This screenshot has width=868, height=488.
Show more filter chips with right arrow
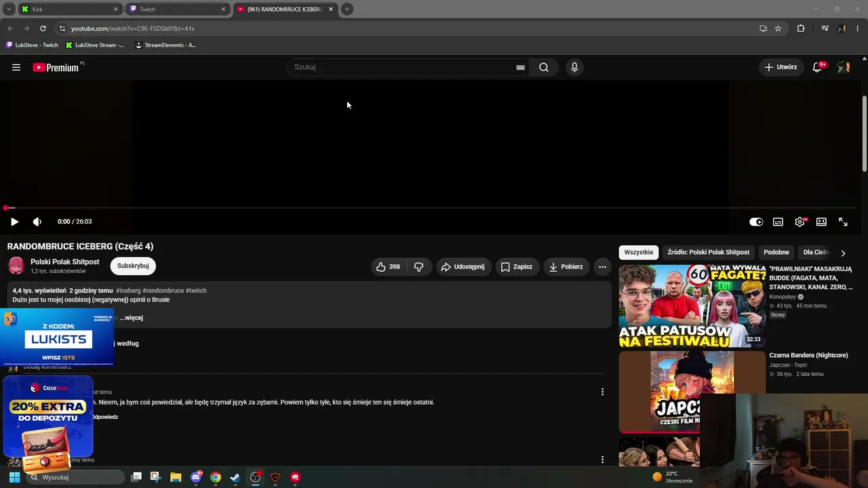click(843, 253)
